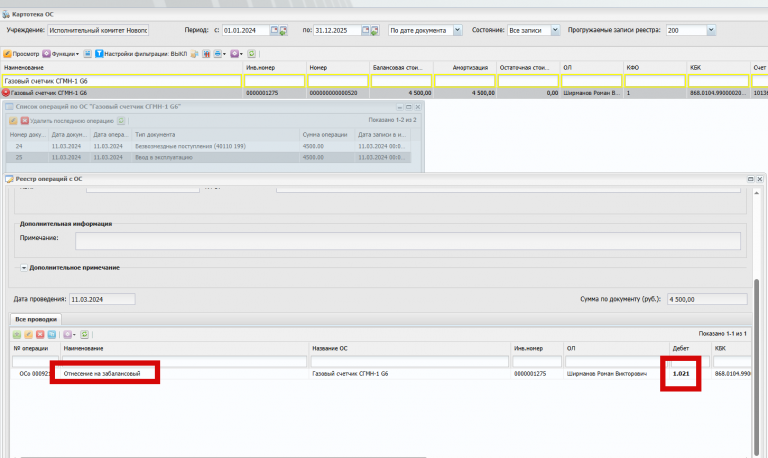768x458 pixels.
Task: Open the print dropdown in the main toolbar
Action: 220,54
